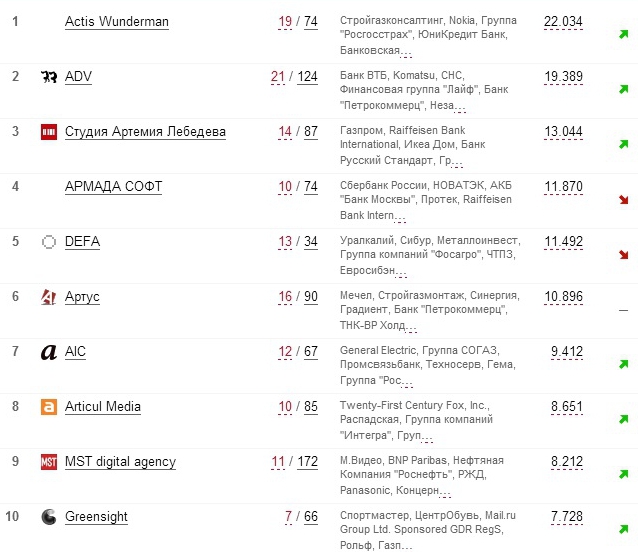Click the Артус red logo icon
This screenshot has height=552, width=638.
point(48,297)
